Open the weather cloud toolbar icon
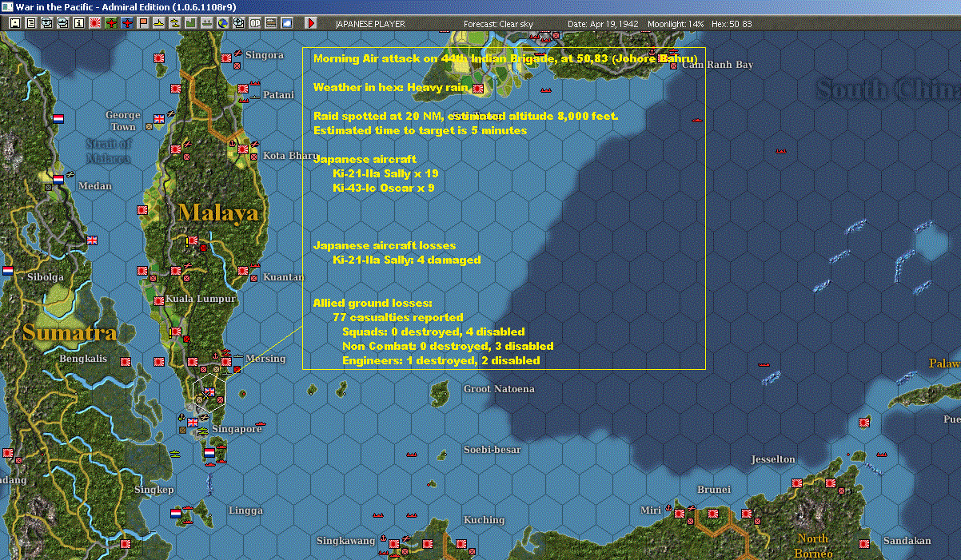The width and height of the screenshot is (961, 560). pos(286,23)
